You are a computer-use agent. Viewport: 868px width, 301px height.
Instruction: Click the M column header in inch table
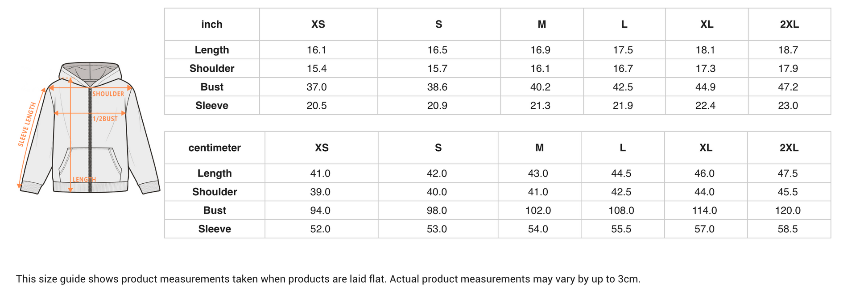tap(541, 25)
